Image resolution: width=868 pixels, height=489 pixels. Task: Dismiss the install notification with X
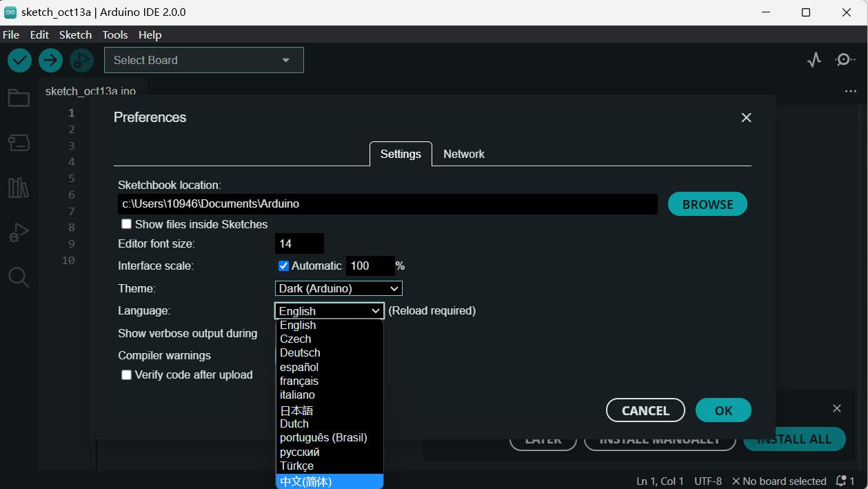click(x=837, y=408)
